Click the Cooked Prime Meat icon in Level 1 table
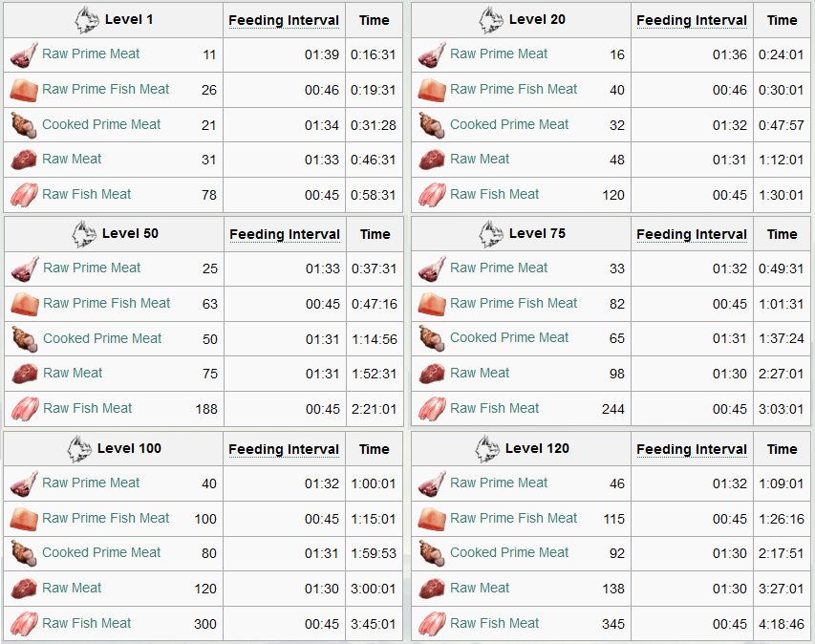Image resolution: width=815 pixels, height=644 pixels. pos(24,126)
